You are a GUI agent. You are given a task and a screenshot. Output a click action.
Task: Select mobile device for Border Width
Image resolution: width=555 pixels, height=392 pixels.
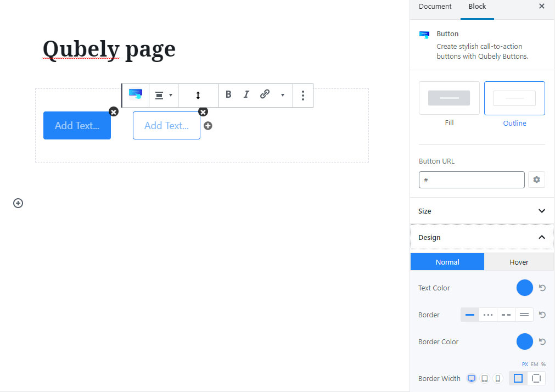click(498, 378)
